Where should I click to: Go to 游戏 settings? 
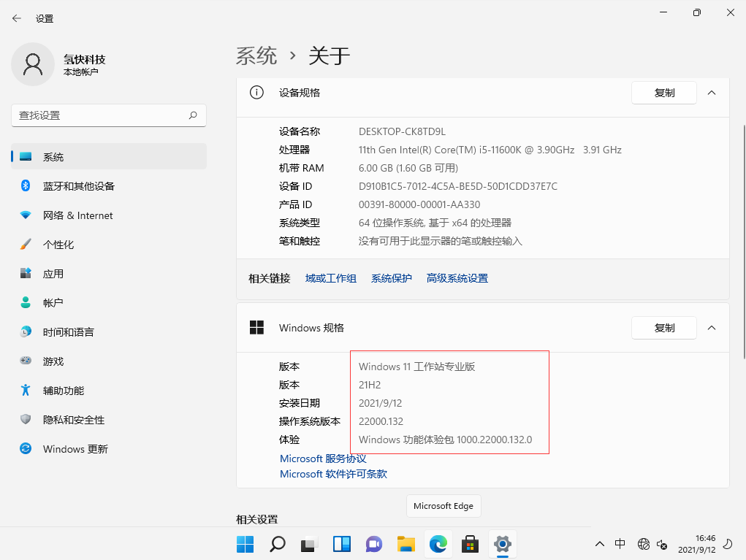click(x=109, y=361)
